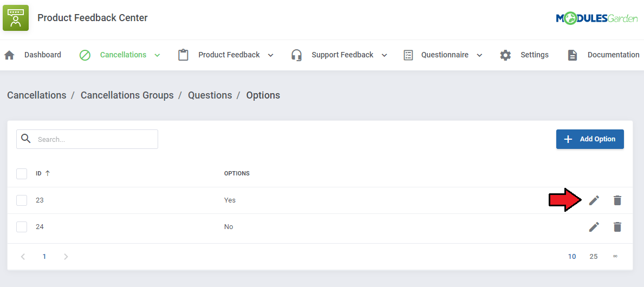Viewport: 644px width, 287px height.
Task: Focus the Search input field
Action: pos(87,139)
